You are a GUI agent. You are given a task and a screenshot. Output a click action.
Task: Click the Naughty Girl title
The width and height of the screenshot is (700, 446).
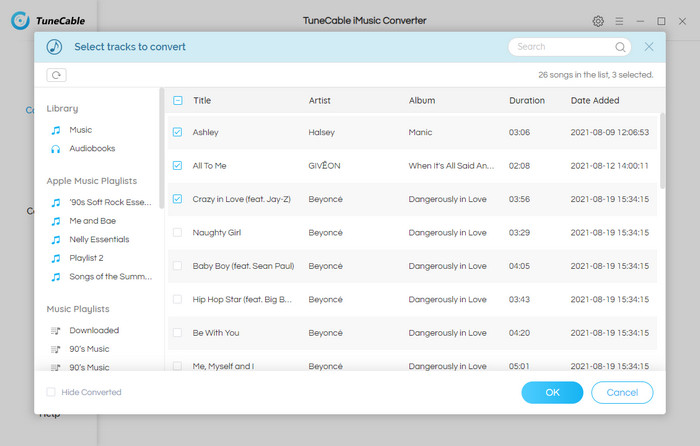point(217,233)
